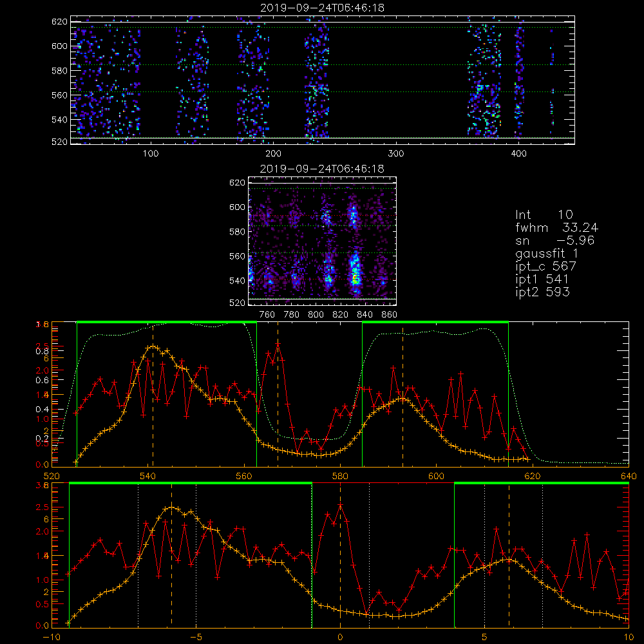Viewport: 644px width, 644px height.
Task: Click x-axis label 840 of the zoomed spectrogram
Action: pos(365,315)
